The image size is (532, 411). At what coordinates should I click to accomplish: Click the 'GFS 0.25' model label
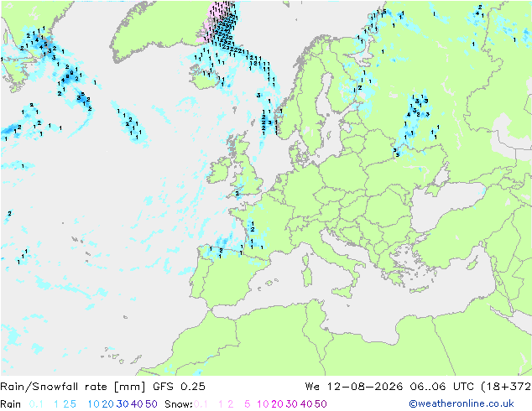coord(179,387)
